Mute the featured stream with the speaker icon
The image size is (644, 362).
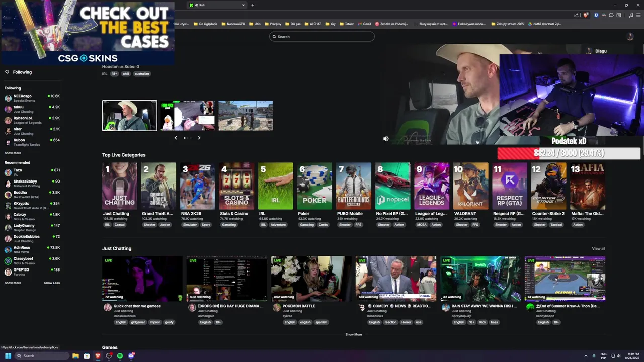386,139
